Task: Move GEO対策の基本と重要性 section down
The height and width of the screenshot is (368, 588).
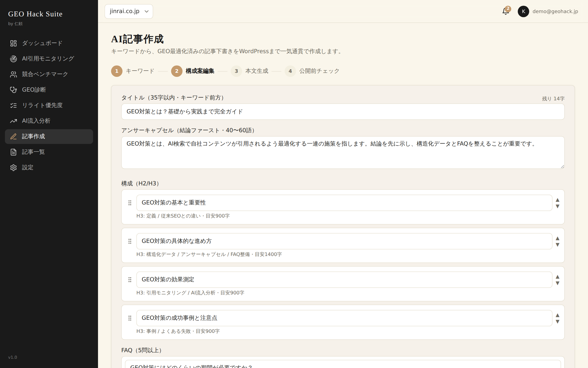Action: point(558,206)
